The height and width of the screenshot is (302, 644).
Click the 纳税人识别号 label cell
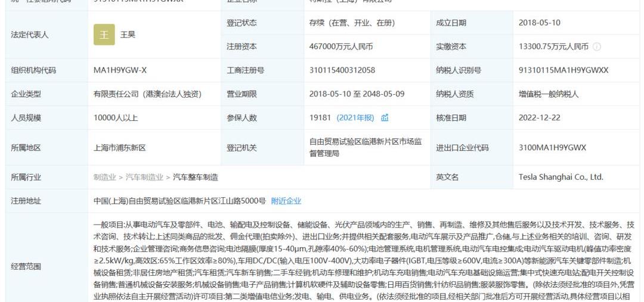(472, 70)
